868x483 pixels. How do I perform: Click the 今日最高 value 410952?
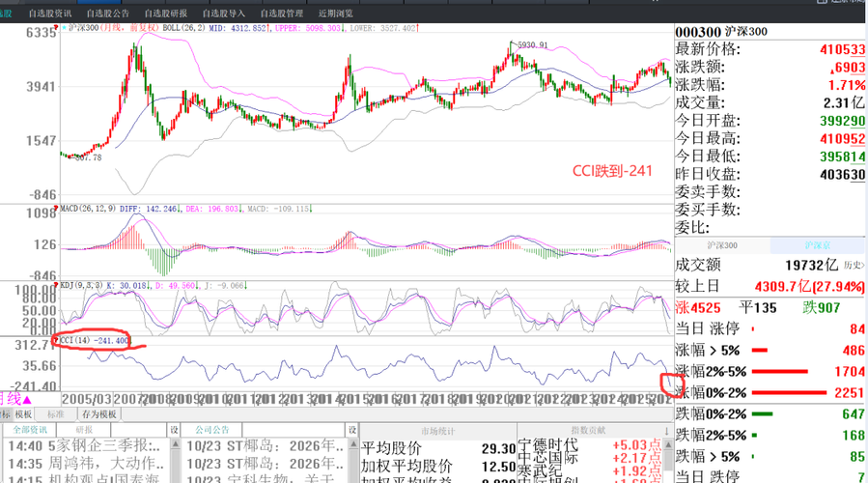tap(843, 138)
